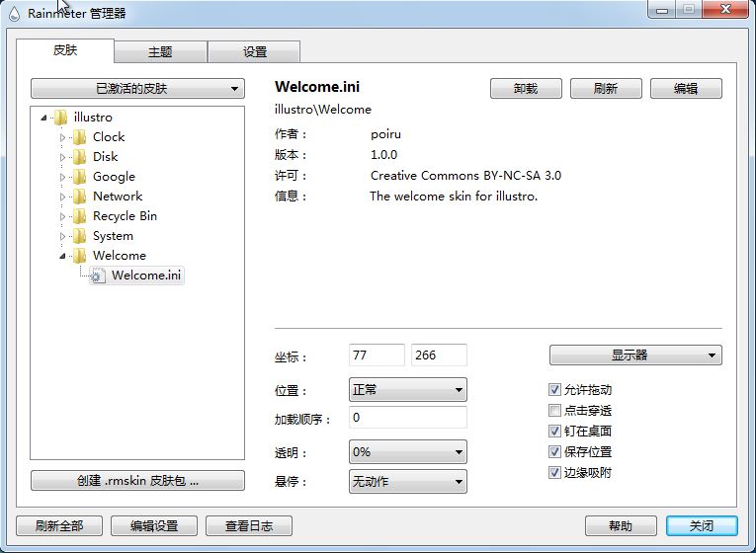Switch to the 主题 tab
This screenshot has width=756, height=553.
tap(160, 52)
